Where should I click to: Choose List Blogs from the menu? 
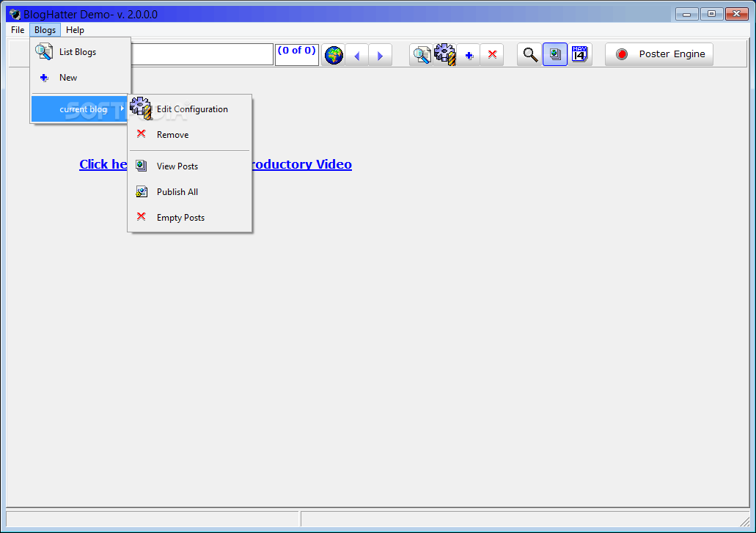pos(81,52)
